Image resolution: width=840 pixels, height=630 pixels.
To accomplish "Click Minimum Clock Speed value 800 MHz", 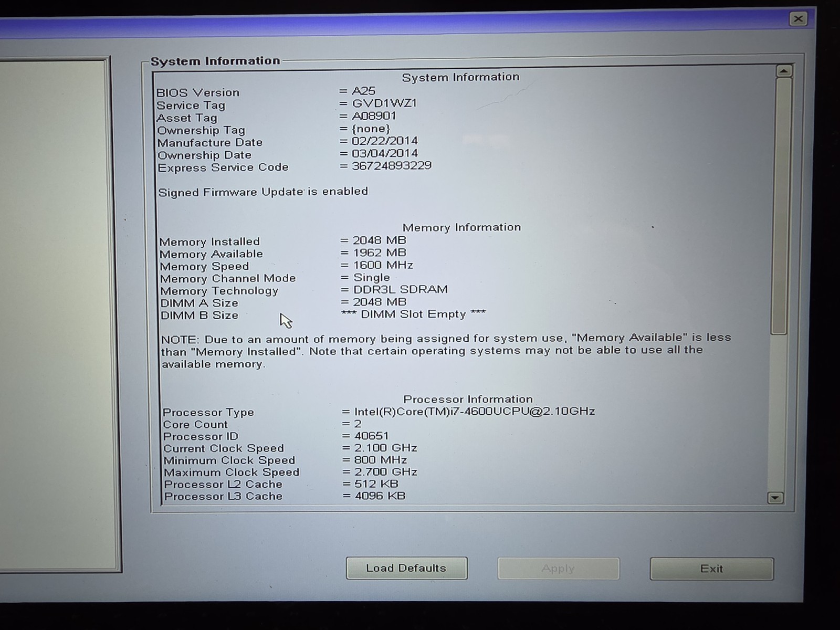I will click(380, 460).
